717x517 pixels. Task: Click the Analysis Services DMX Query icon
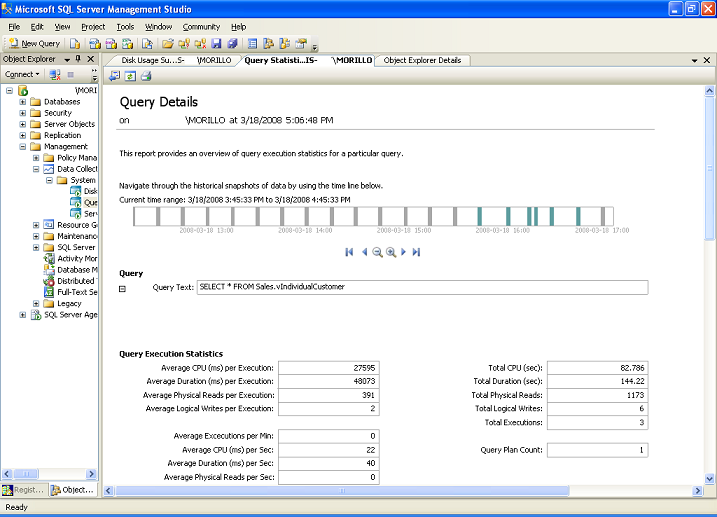click(x=111, y=43)
